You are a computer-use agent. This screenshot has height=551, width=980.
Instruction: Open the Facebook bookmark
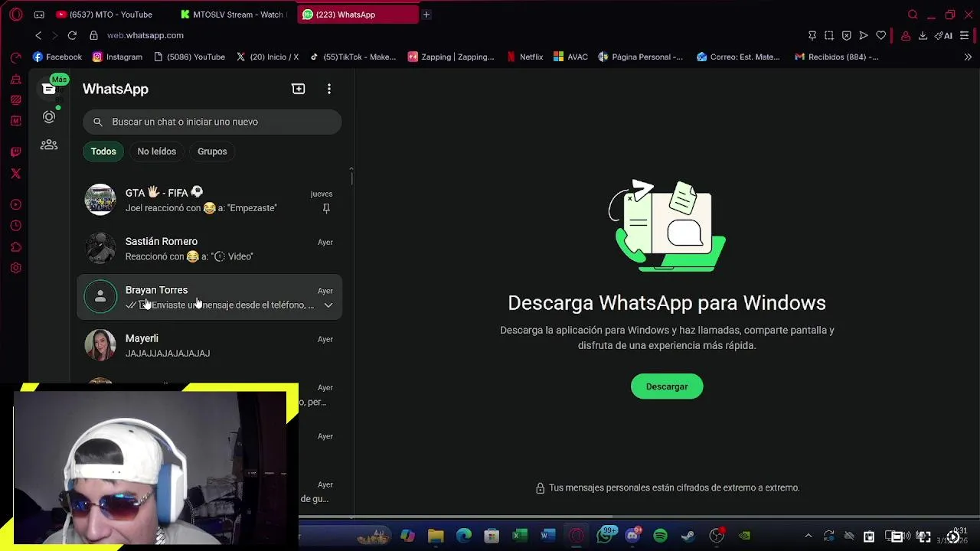(57, 57)
